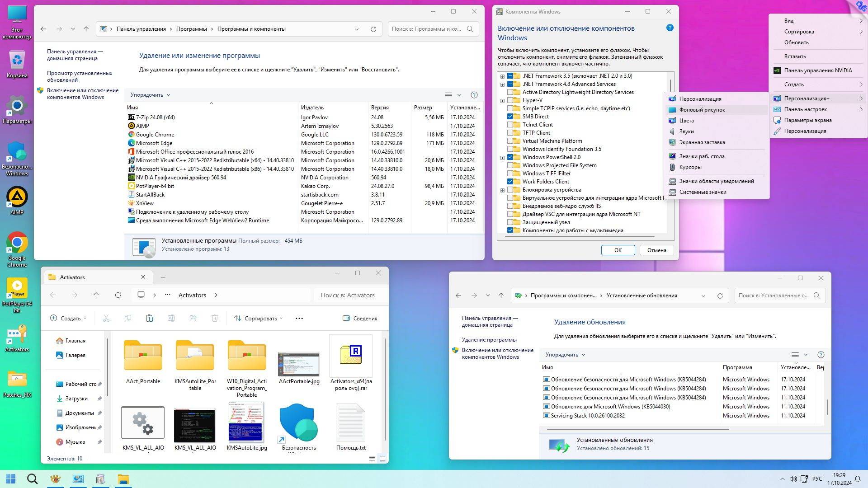Open the Сортировать dropdown in Activators
The width and height of the screenshot is (868, 488).
(x=259, y=319)
